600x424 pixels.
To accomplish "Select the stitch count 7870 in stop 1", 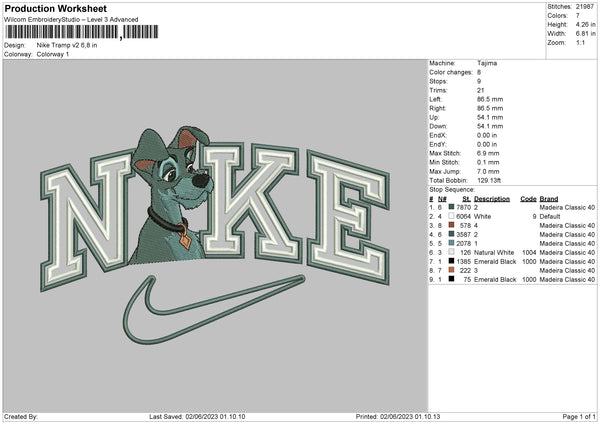I will point(463,207).
